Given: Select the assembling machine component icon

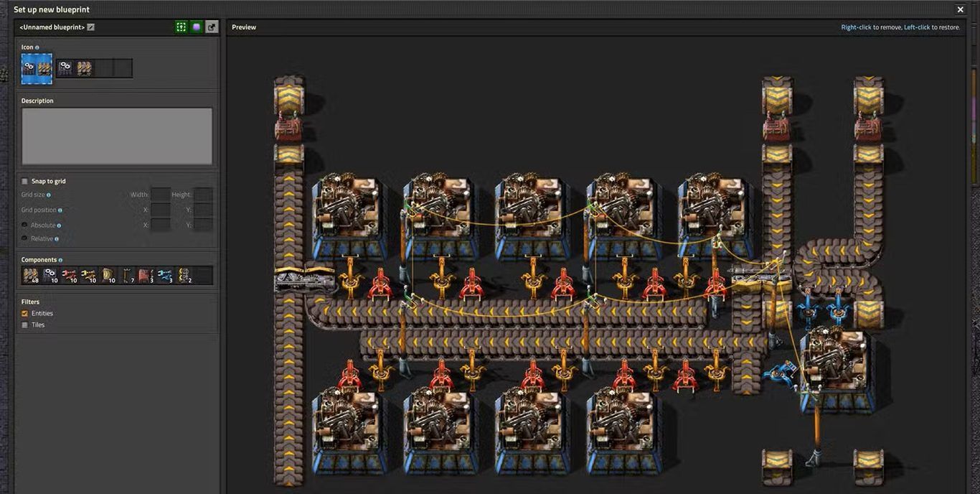Looking at the screenshot, I should pos(50,275).
